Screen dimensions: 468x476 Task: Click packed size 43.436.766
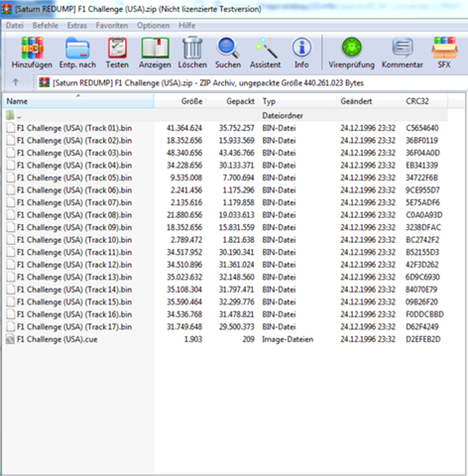[x=236, y=153]
